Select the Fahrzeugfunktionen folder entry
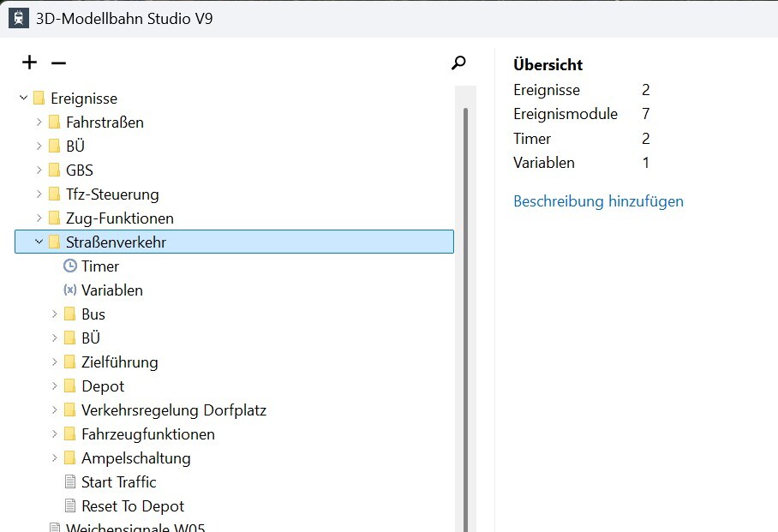This screenshot has height=532, width=778. coord(148,434)
